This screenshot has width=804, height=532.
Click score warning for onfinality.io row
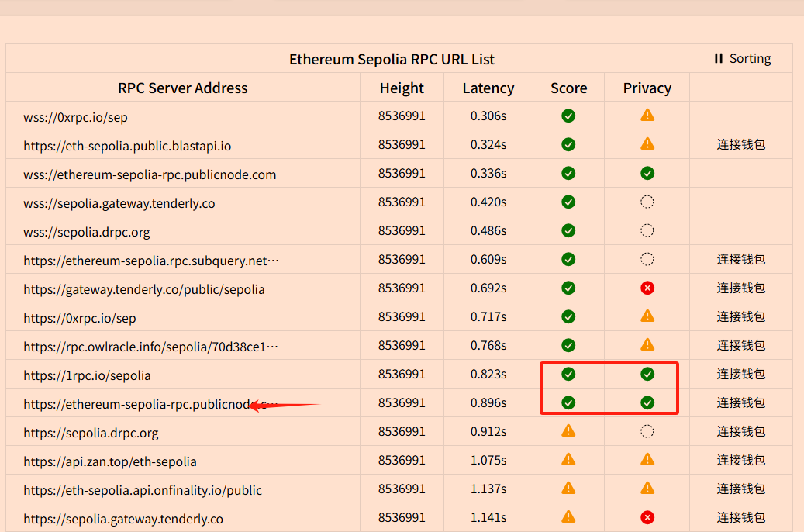click(x=568, y=489)
